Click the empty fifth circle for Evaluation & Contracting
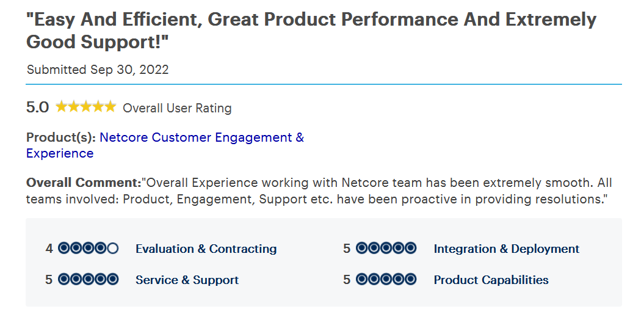644x317 pixels. click(112, 249)
